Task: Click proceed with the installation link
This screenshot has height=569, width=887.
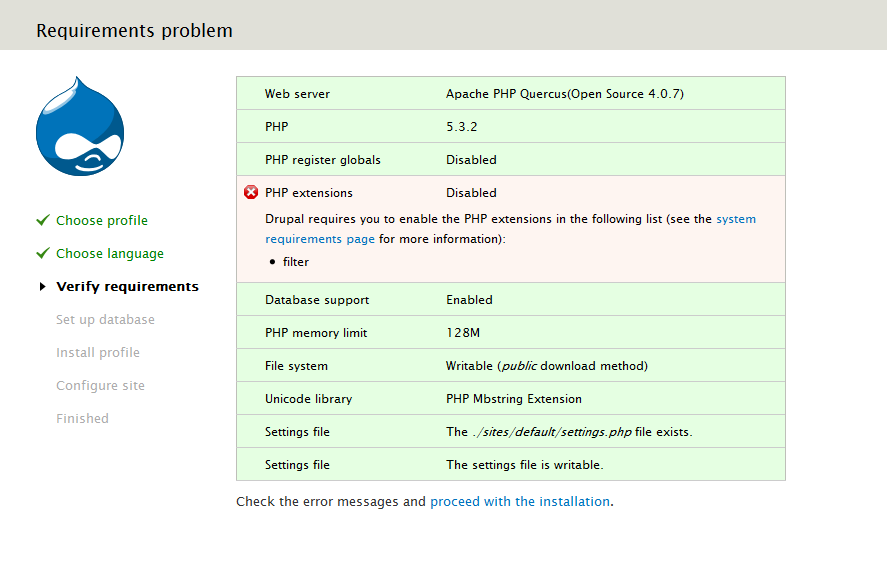Action: click(519, 502)
